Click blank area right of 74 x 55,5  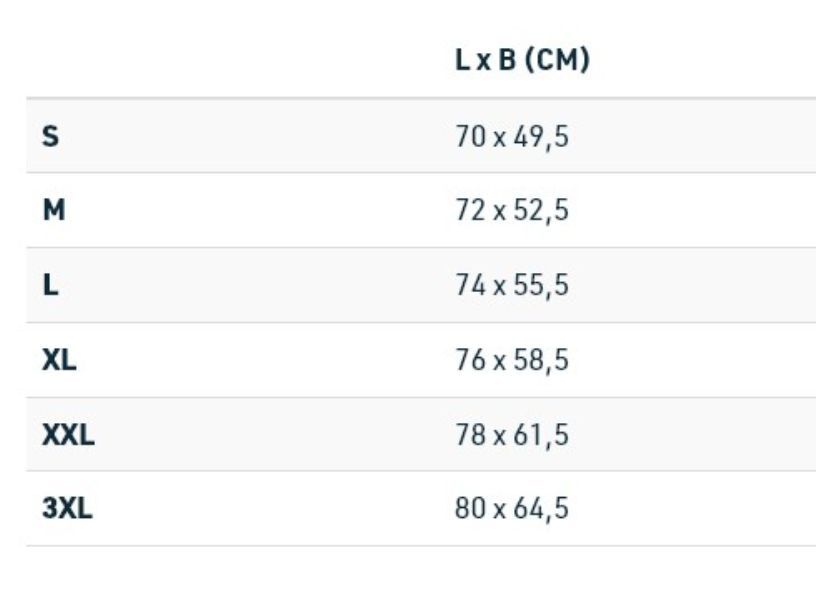692,285
